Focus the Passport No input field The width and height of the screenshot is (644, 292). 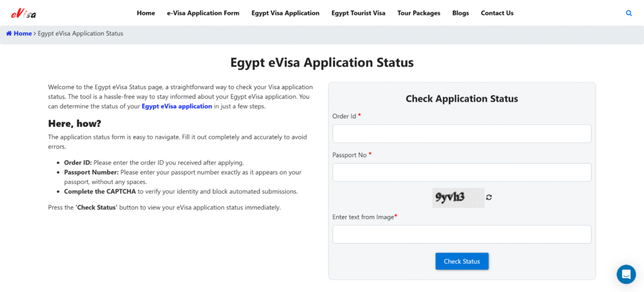[x=462, y=172]
